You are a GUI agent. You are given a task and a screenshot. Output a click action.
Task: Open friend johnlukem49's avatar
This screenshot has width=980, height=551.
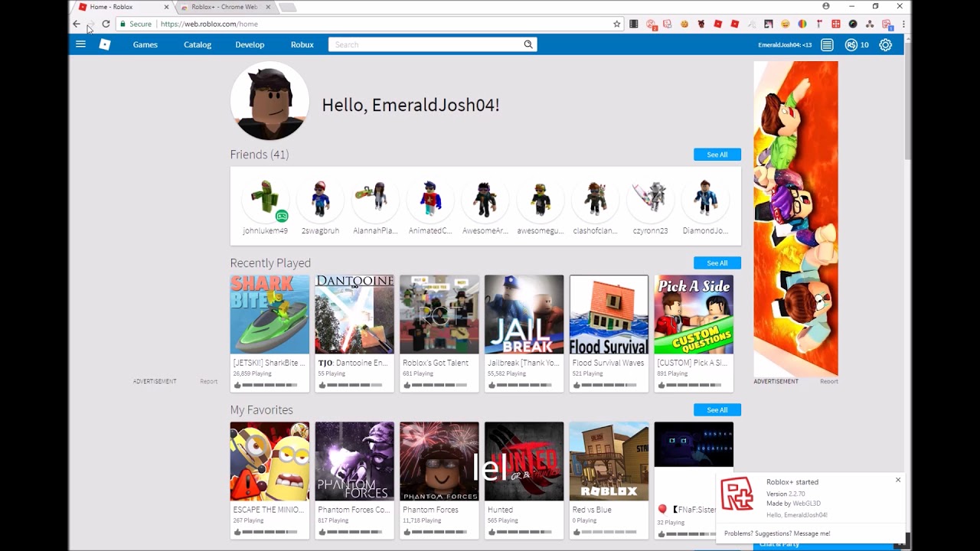point(265,198)
